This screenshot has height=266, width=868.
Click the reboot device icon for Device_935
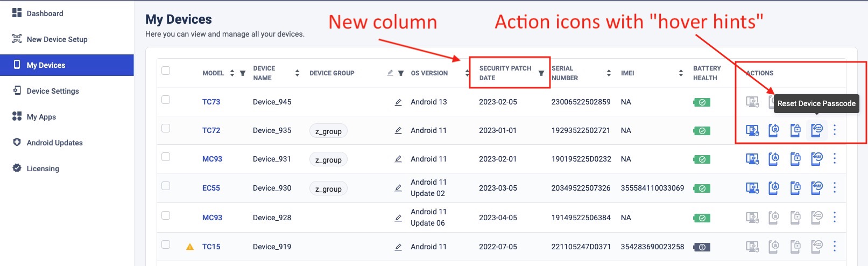coord(773,130)
